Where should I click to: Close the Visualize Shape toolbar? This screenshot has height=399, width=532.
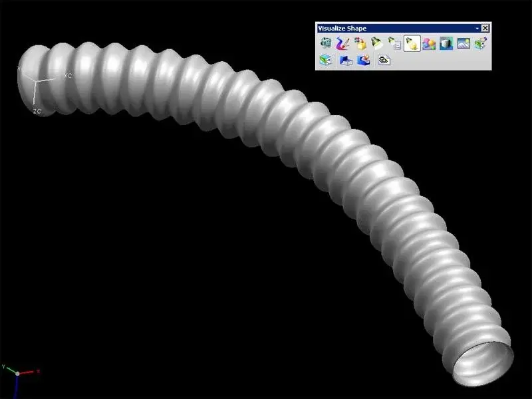485,28
